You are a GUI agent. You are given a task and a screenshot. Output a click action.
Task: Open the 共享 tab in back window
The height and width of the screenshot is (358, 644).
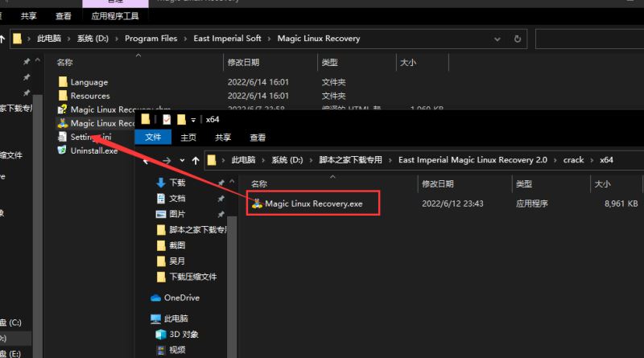pyautogui.click(x=28, y=16)
